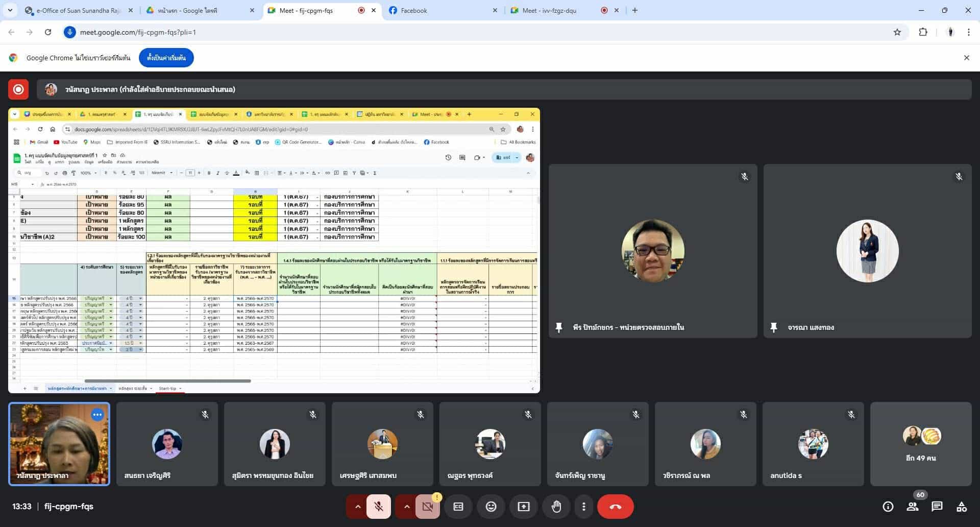Click the raise hand icon
Image resolution: width=980 pixels, height=527 pixels.
tap(556, 507)
